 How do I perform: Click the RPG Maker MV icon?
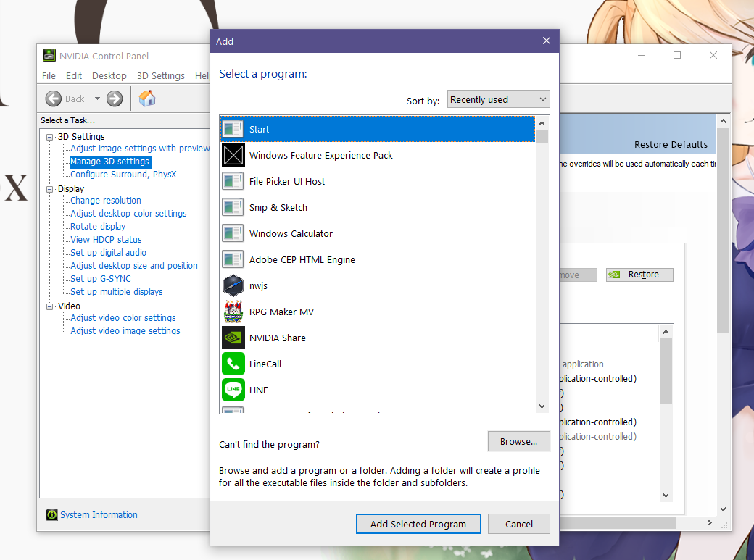click(x=233, y=312)
